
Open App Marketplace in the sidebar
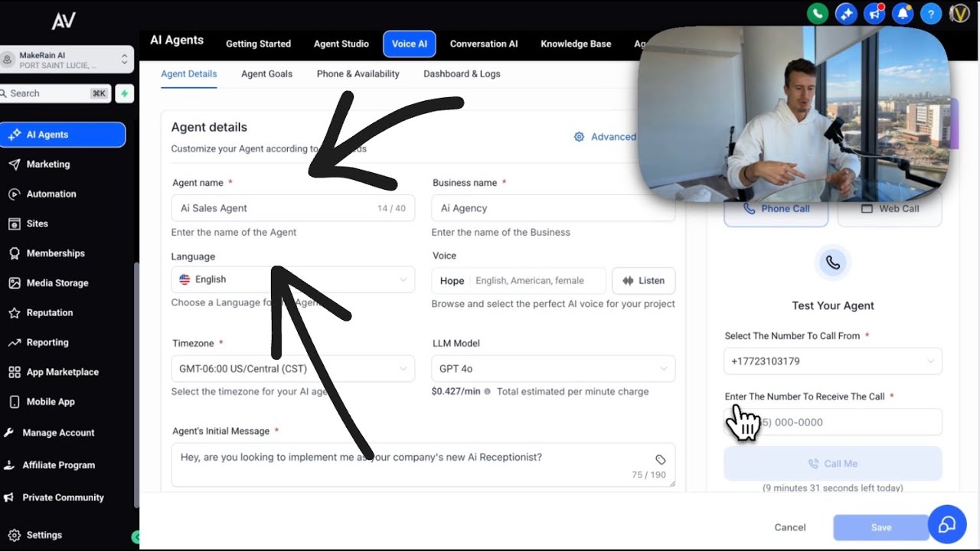point(63,372)
